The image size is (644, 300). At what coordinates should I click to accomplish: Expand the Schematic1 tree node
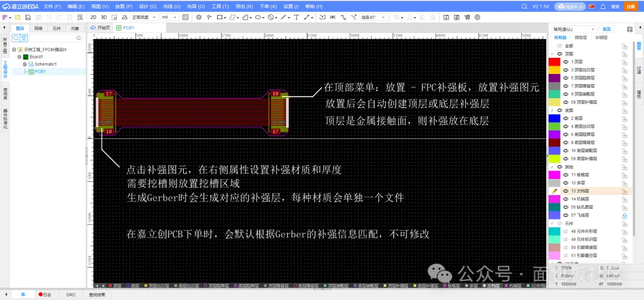(x=24, y=64)
